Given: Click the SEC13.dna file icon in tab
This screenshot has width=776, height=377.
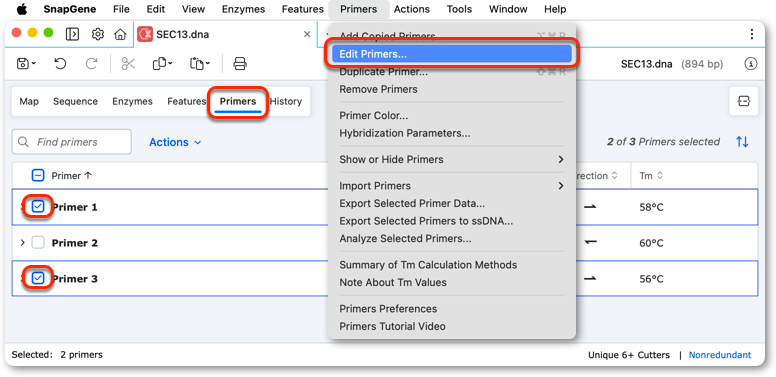Looking at the screenshot, I should tap(145, 34).
